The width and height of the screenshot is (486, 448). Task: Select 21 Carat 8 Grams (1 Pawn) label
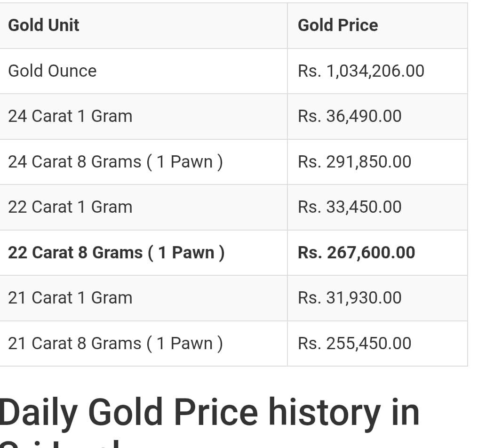pyautogui.click(x=115, y=344)
